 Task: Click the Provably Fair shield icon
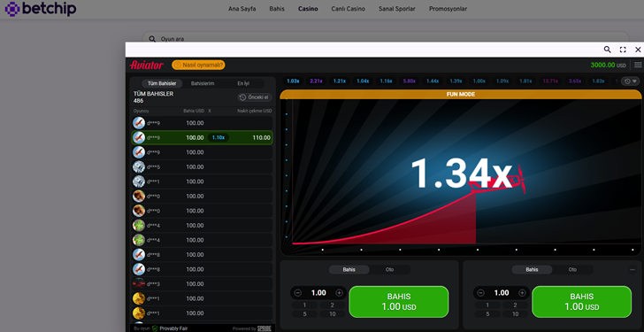[155, 328]
